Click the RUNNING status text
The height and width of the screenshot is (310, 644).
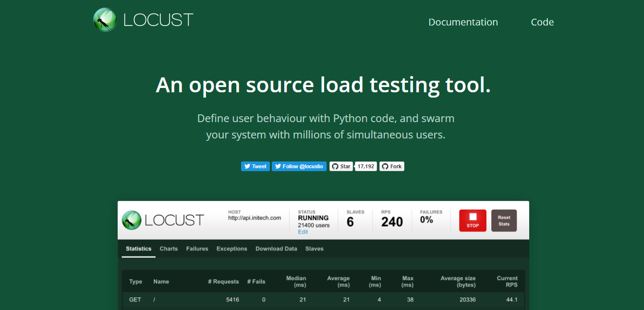pos(313,218)
